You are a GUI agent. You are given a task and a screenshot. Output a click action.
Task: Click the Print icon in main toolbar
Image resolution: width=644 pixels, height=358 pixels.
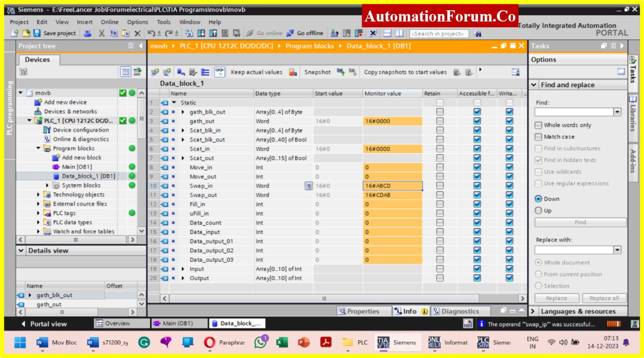coord(87,33)
